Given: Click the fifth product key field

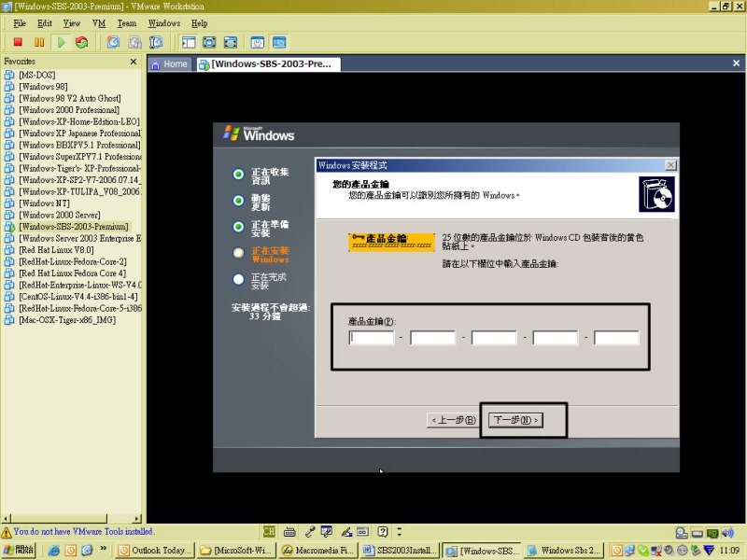Looking at the screenshot, I should click(616, 338).
